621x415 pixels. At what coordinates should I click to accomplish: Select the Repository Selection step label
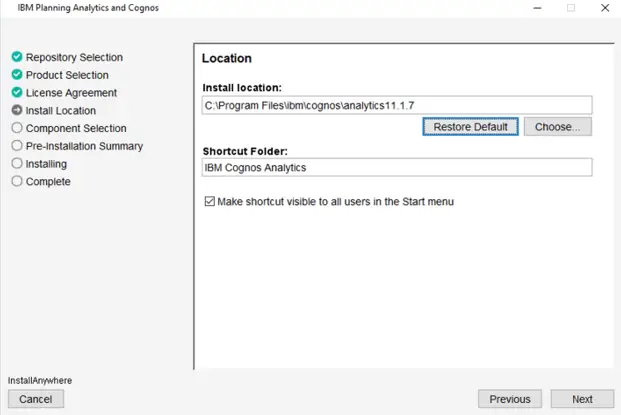(x=74, y=57)
